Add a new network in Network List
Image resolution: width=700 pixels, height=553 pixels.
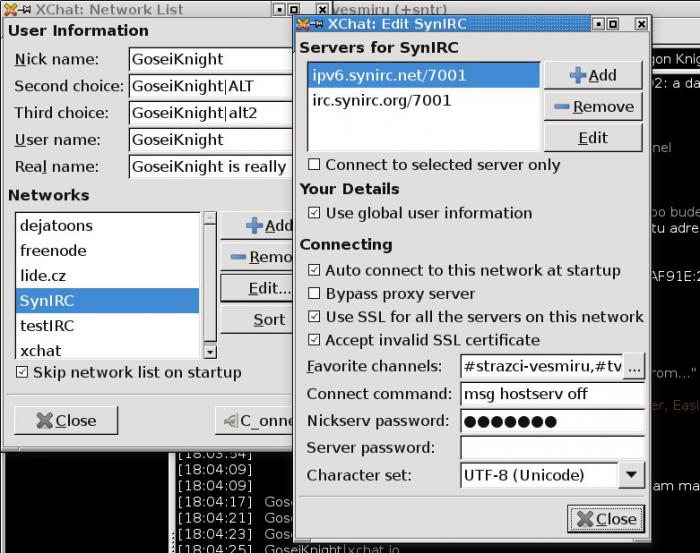click(257, 225)
